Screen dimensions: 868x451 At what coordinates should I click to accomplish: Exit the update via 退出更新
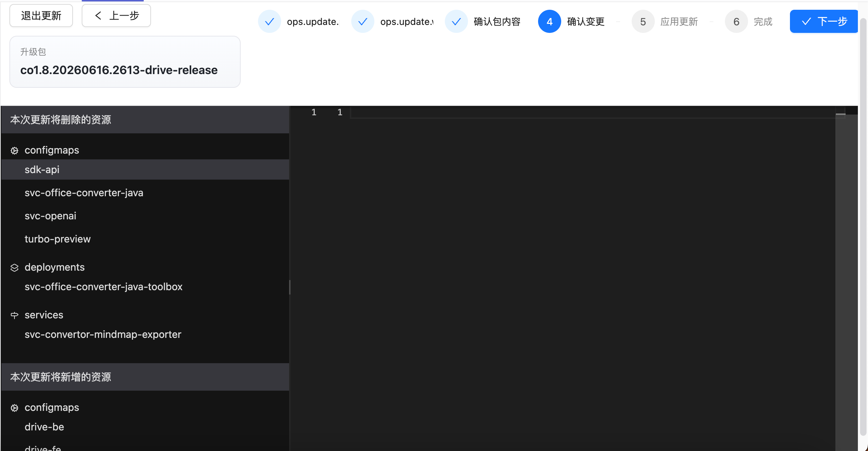41,16
